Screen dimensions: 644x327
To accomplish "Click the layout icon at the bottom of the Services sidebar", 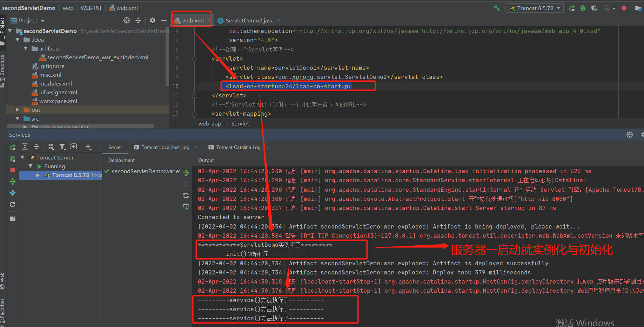I will pos(13,218).
